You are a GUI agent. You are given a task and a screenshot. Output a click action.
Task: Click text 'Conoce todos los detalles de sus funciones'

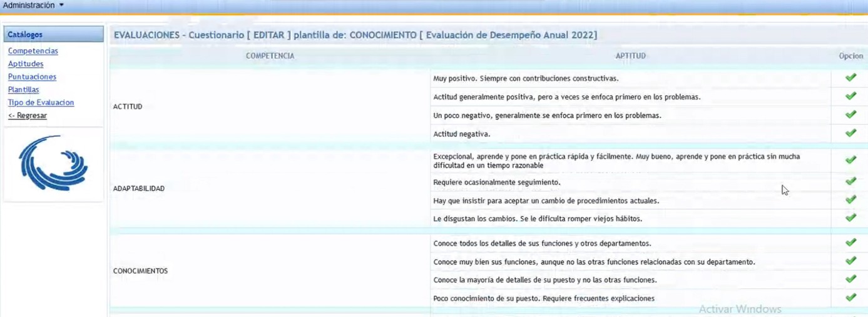click(x=542, y=243)
